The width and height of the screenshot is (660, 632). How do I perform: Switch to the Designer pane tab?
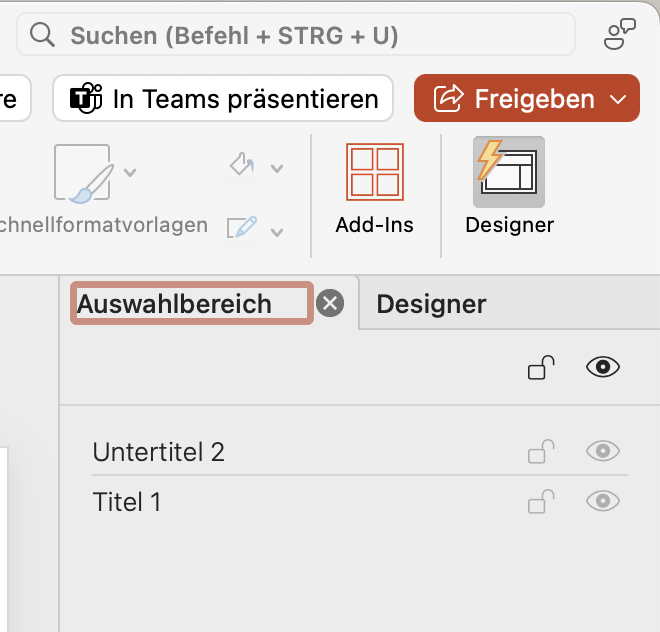point(431,304)
